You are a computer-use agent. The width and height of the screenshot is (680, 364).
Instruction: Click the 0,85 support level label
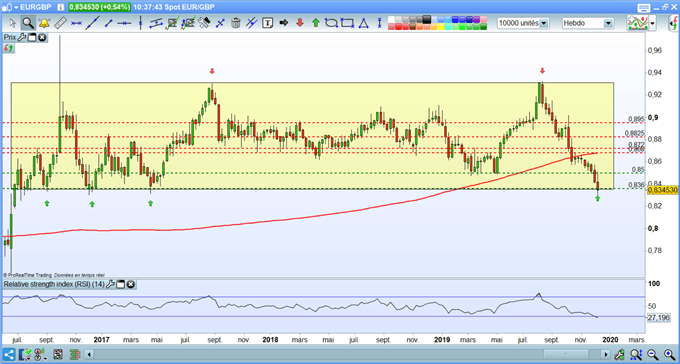pyautogui.click(x=638, y=169)
